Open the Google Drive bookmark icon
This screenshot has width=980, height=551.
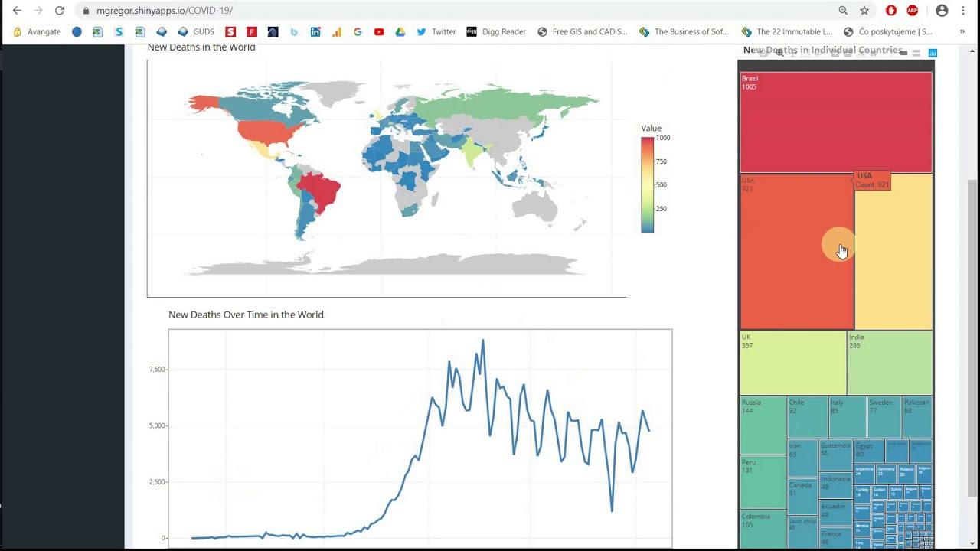pos(400,32)
